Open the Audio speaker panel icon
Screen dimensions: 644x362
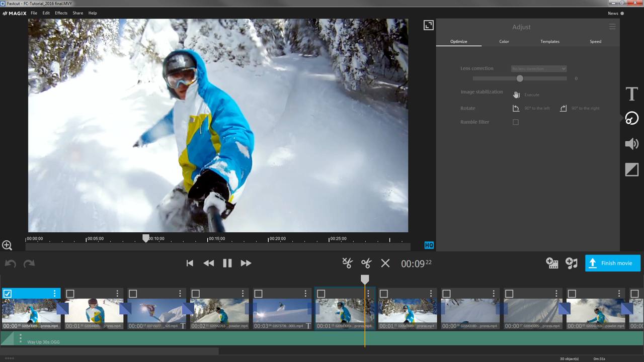click(x=632, y=144)
